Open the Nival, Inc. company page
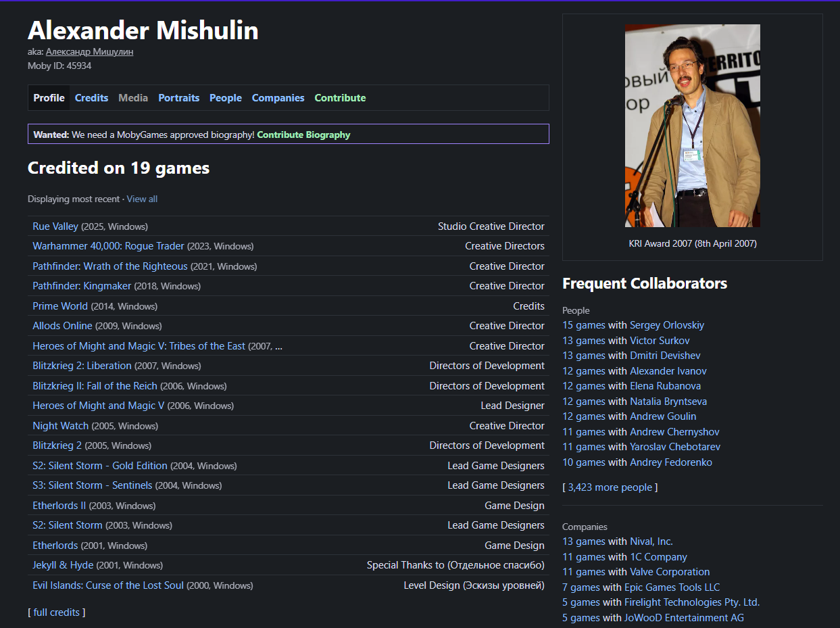This screenshot has height=628, width=840. (x=651, y=541)
